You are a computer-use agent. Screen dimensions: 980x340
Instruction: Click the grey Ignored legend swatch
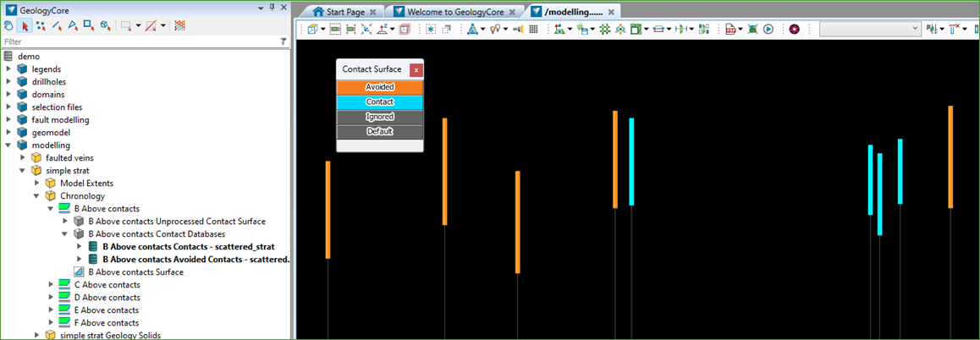point(380,116)
